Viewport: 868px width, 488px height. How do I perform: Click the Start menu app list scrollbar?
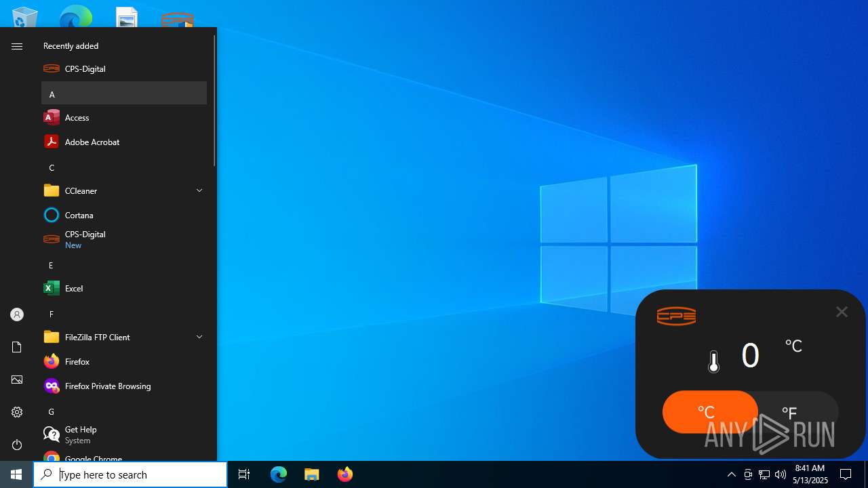[x=214, y=100]
